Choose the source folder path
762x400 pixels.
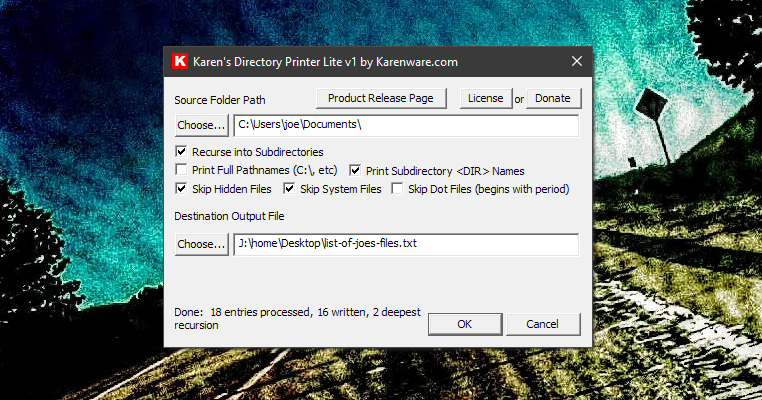coord(201,125)
